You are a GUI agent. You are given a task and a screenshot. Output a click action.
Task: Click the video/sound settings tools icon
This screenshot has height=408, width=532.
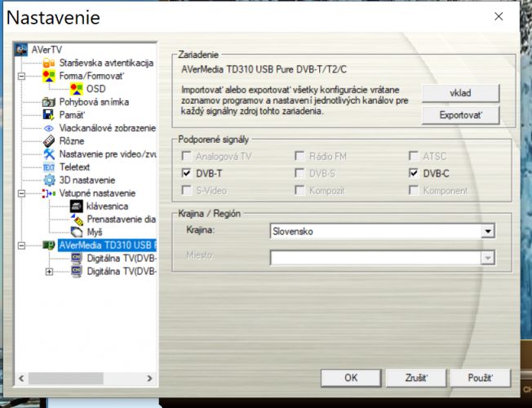pyautogui.click(x=49, y=154)
